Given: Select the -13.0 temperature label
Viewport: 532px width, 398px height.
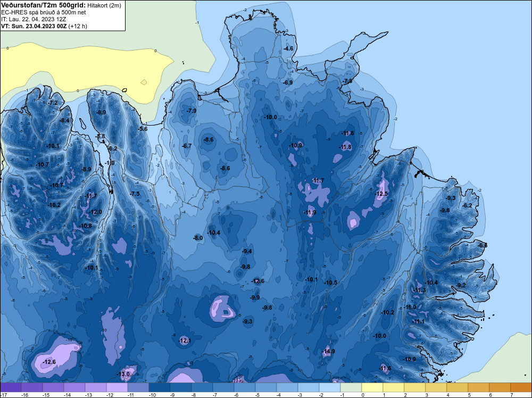Looking at the screenshot, I should [x=123, y=374].
